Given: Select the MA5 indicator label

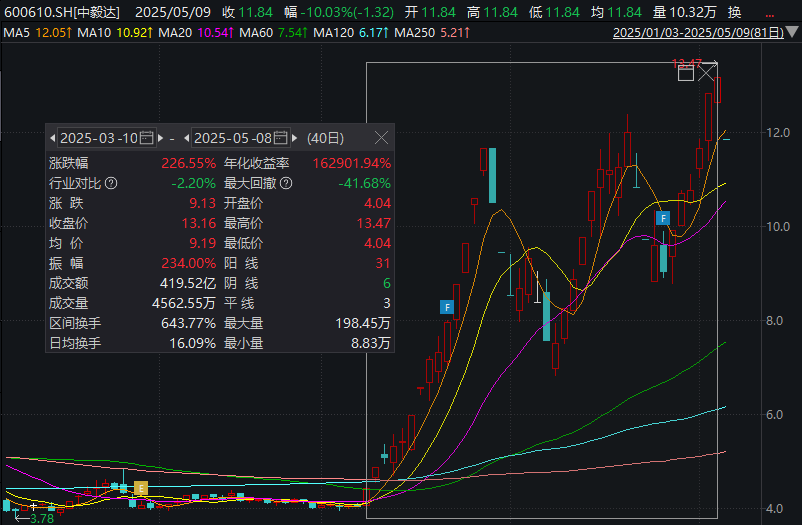Looking at the screenshot, I should [x=17, y=33].
